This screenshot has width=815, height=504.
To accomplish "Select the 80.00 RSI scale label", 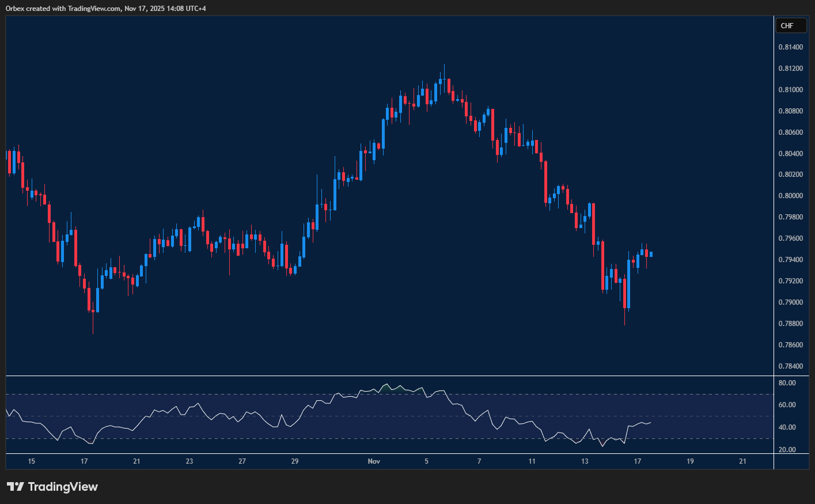I will click(x=787, y=383).
